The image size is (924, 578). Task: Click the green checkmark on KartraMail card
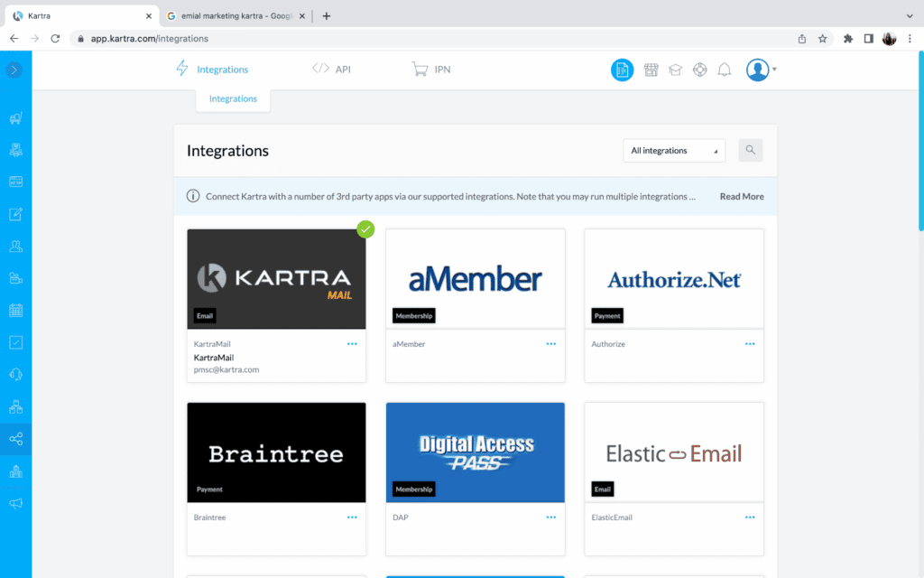click(365, 228)
